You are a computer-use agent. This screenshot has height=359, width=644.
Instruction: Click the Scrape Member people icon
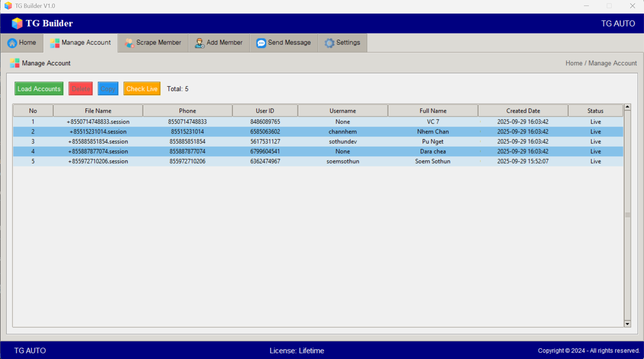(x=129, y=43)
